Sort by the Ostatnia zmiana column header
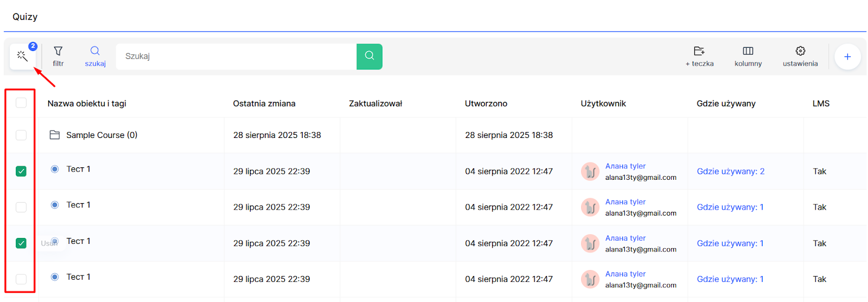The width and height of the screenshot is (868, 302). point(264,104)
